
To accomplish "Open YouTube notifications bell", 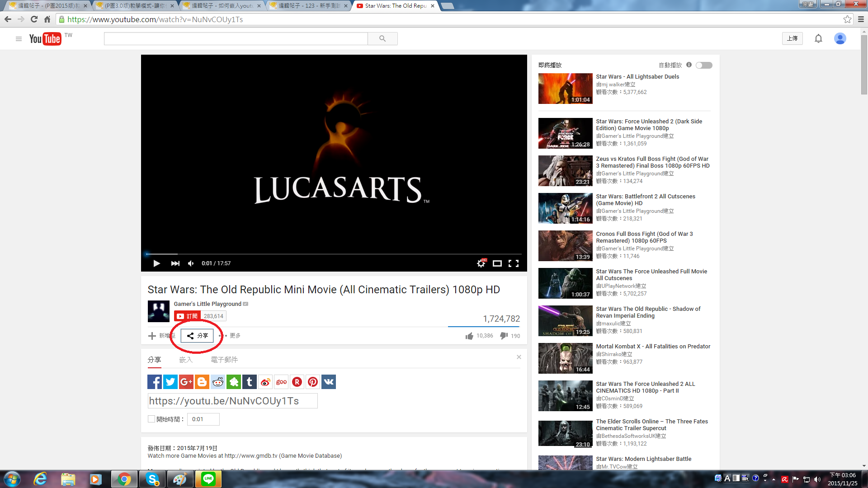I will pyautogui.click(x=818, y=39).
